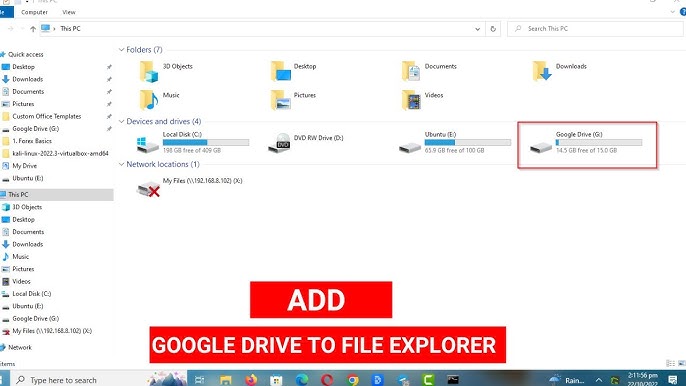Open Task View on the taskbar
This screenshot has height=386, width=686.
pos(200,380)
